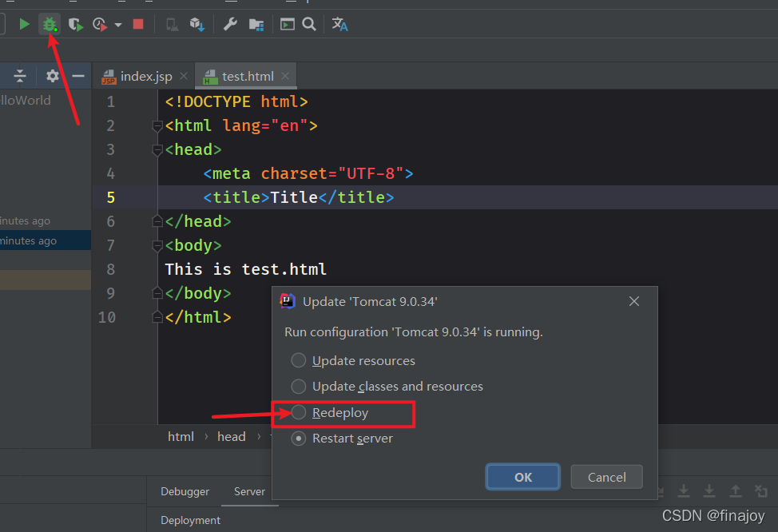Open settings with the wrench icon
This screenshot has width=778, height=532.
(230, 24)
